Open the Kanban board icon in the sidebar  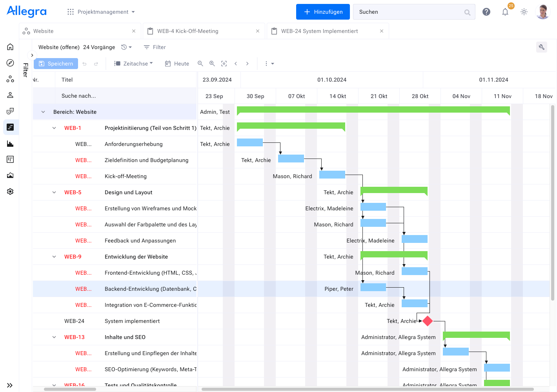click(x=10, y=159)
